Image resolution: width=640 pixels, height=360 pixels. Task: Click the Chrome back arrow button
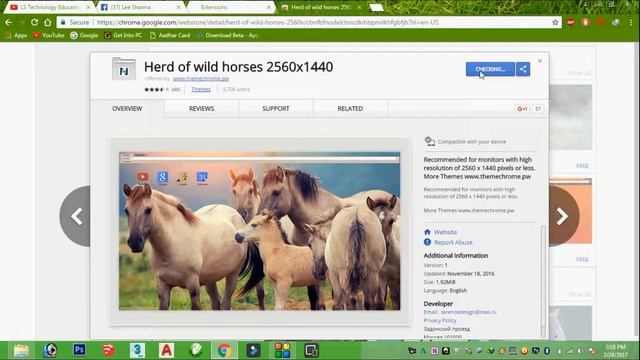pos(9,22)
